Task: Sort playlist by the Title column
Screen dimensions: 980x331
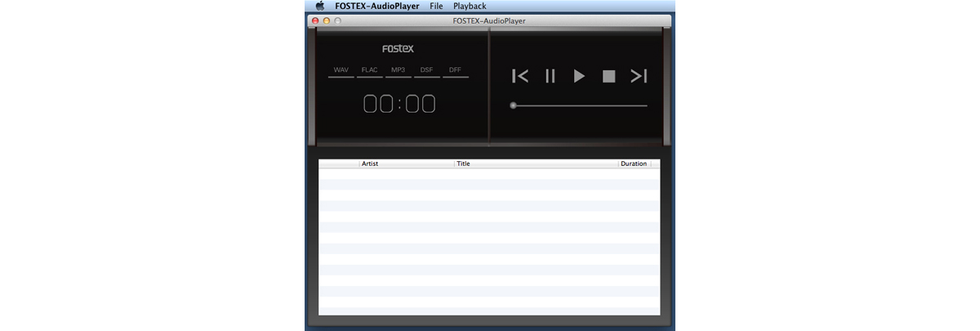Action: pos(537,163)
